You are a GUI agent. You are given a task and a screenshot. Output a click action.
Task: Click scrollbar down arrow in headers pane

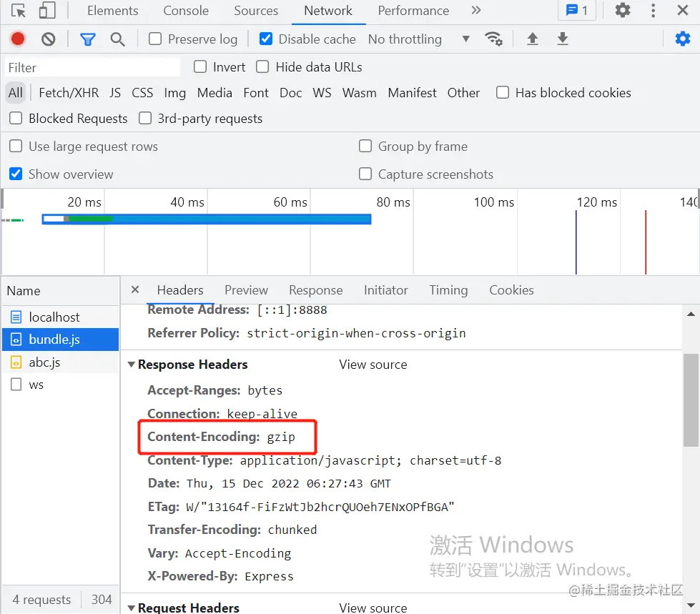(x=691, y=605)
